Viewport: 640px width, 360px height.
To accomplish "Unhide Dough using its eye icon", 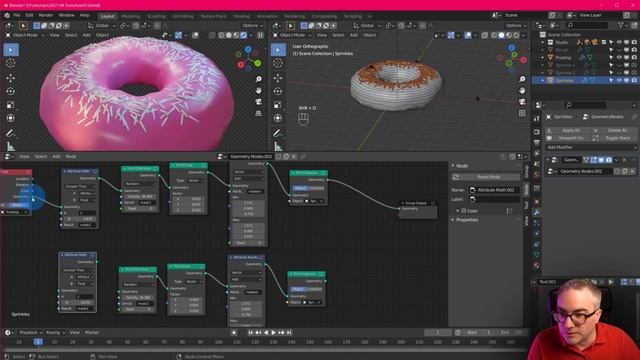I will [x=619, y=50].
